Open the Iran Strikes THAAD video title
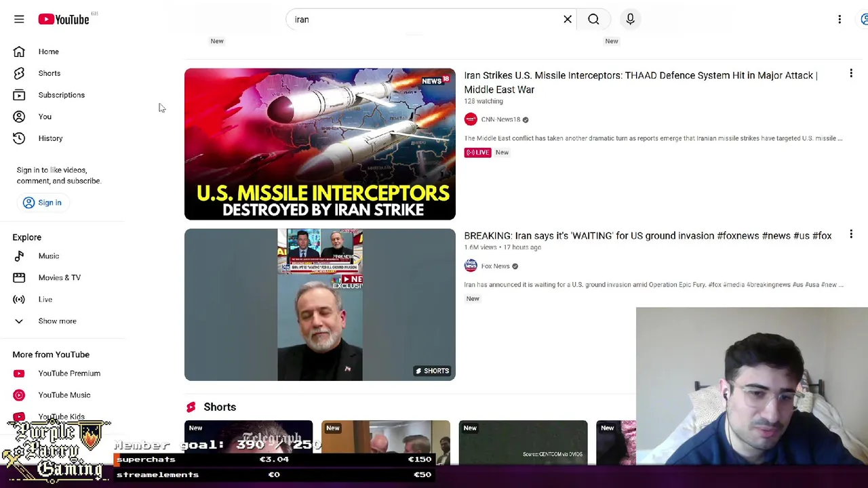This screenshot has width=868, height=488. [x=641, y=82]
